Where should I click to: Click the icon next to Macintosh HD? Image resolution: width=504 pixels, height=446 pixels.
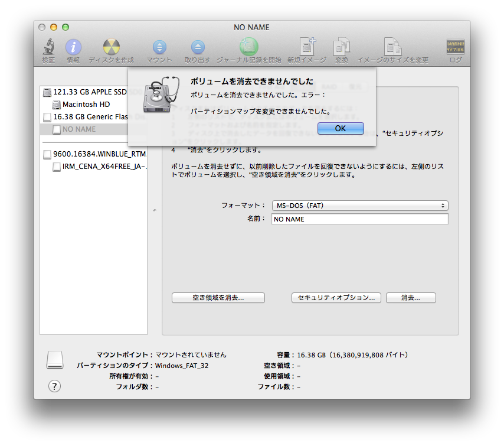click(57, 105)
